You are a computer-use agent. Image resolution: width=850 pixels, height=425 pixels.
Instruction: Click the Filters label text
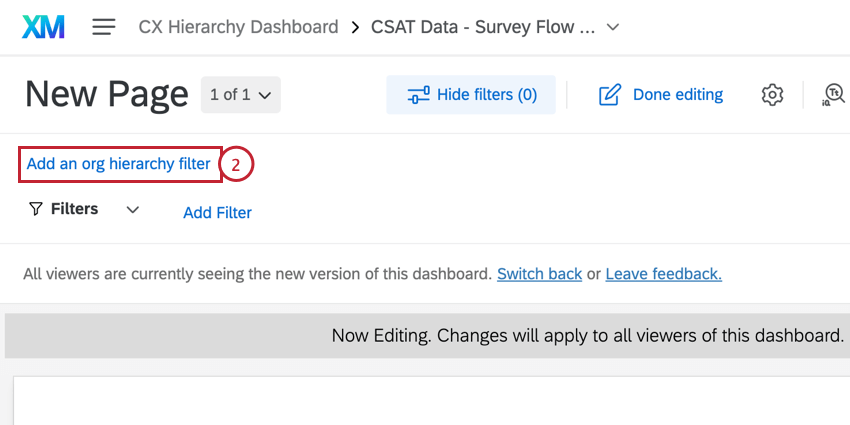(x=74, y=209)
